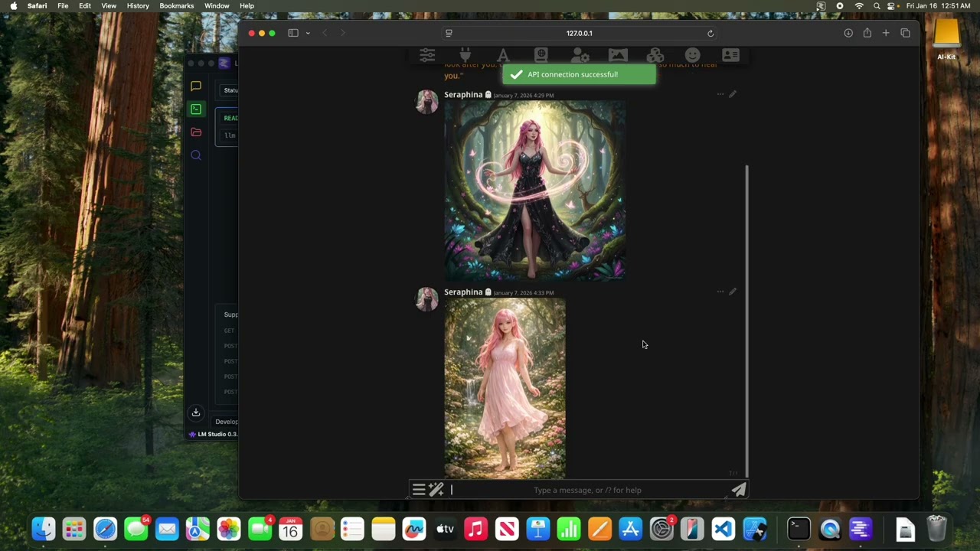Open User Settings person-gear icon
980x551 pixels.
(580, 55)
